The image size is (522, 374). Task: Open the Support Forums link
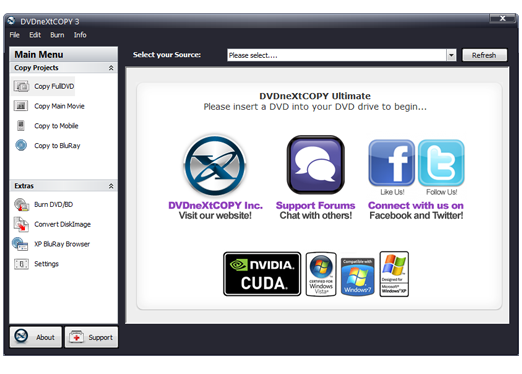[315, 205]
